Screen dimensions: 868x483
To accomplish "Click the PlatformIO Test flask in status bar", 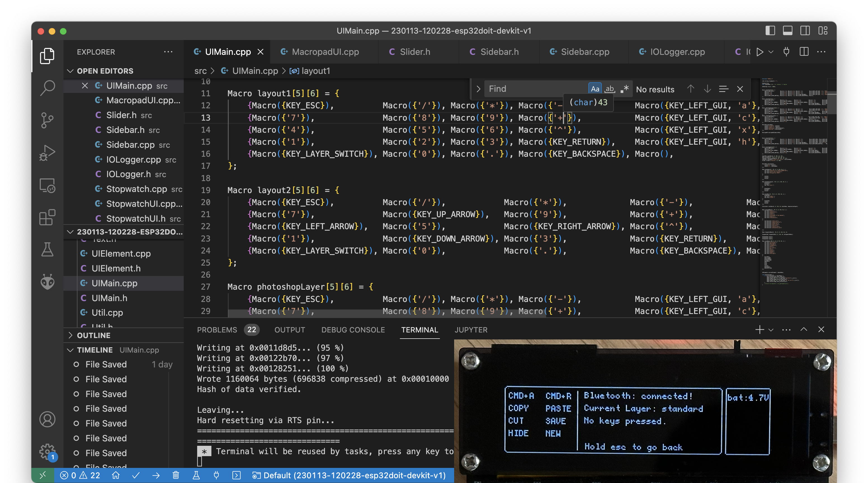I will coord(196,475).
